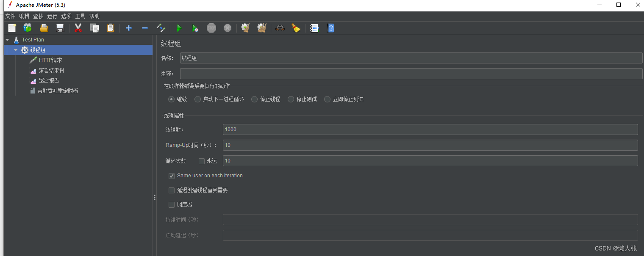Start the test without pauses
This screenshot has width=644, height=256.
point(195,28)
